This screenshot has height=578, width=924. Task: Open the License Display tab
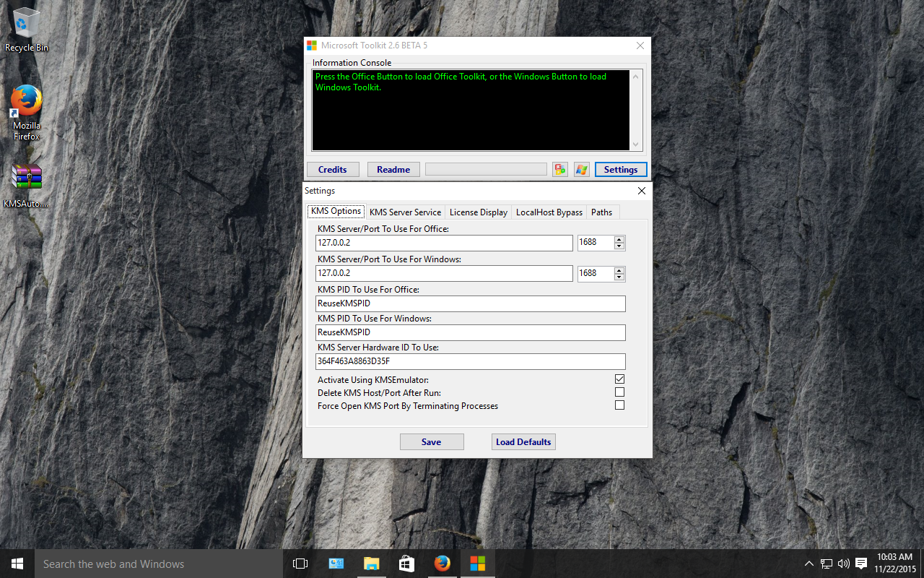(478, 212)
